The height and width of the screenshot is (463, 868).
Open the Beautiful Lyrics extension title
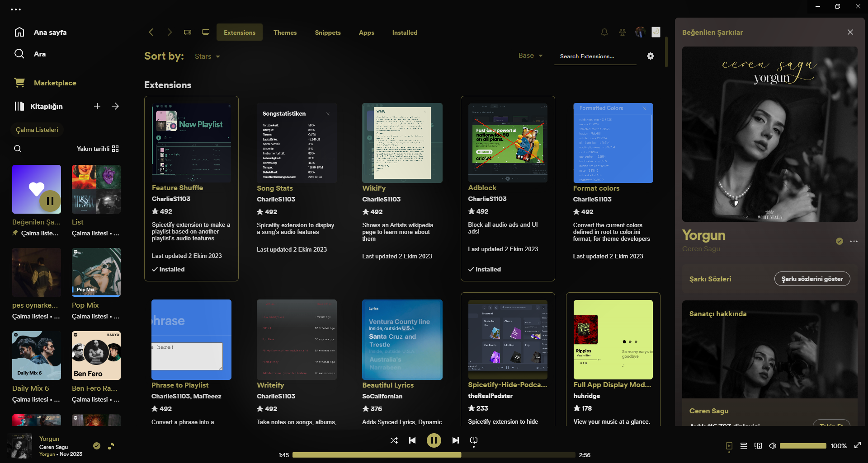388,385
